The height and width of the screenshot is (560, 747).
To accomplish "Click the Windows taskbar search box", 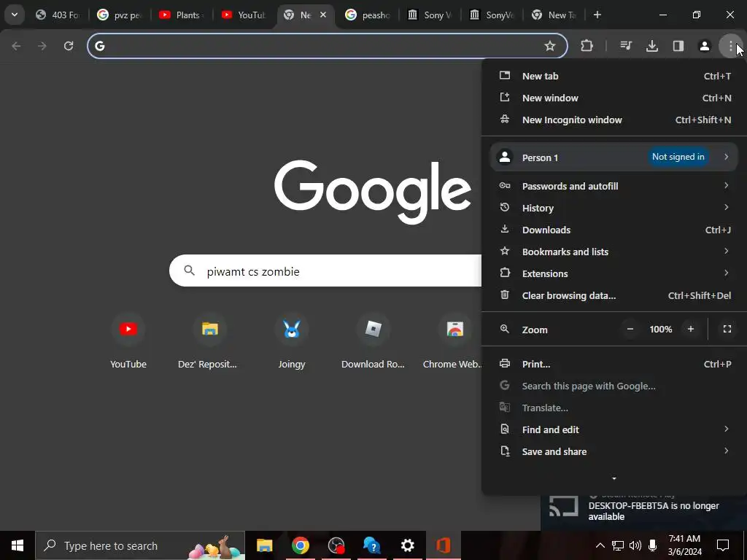I will pyautogui.click(x=140, y=545).
